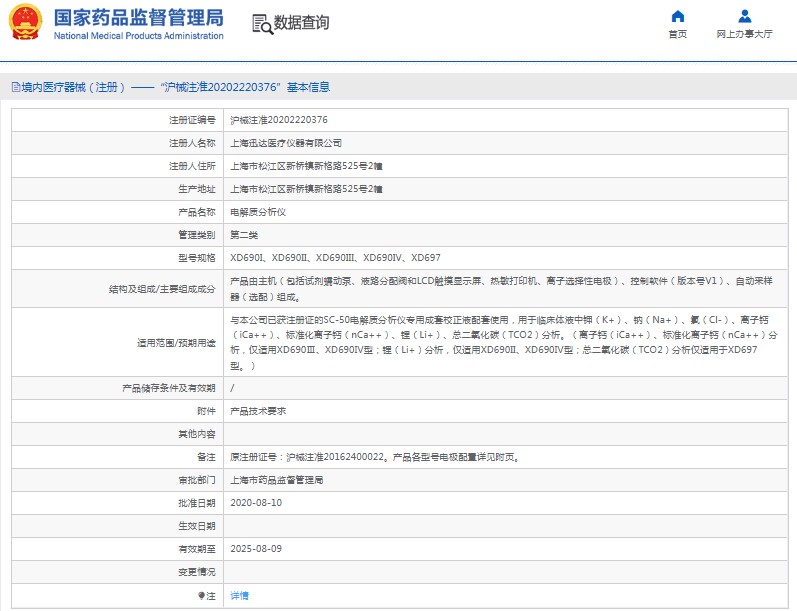Click the 变更情况 label
The height and width of the screenshot is (611, 797).
tap(197, 572)
